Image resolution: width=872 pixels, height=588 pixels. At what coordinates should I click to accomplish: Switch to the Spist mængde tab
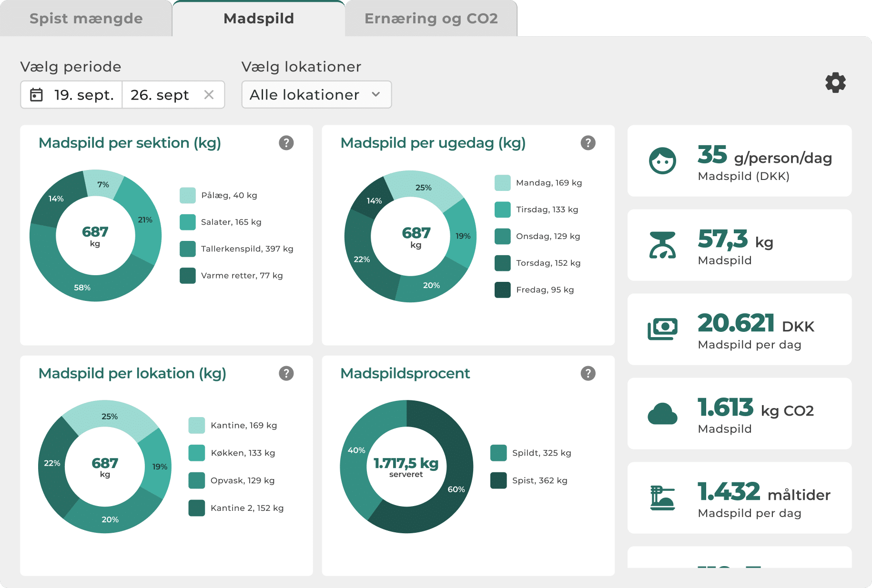(86, 19)
